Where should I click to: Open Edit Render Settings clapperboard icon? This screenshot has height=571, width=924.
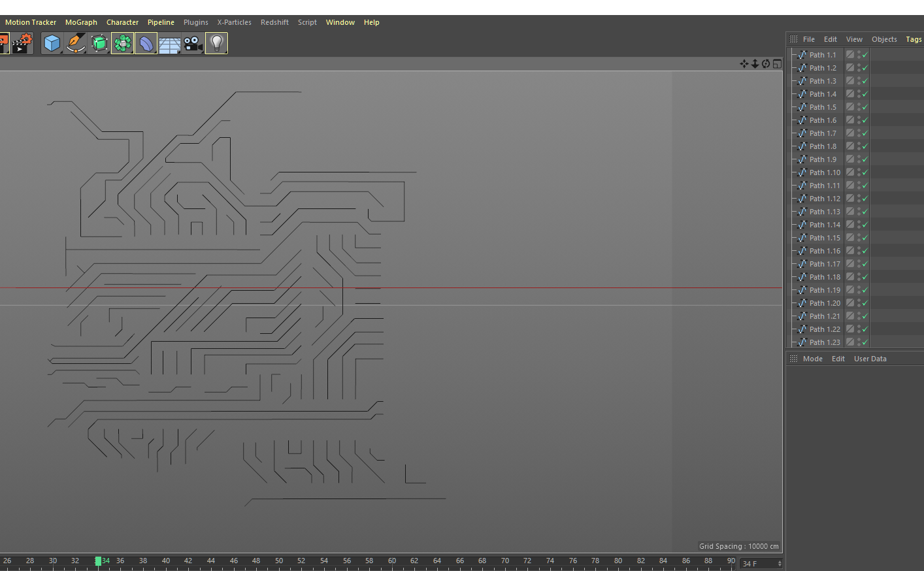tap(22, 43)
